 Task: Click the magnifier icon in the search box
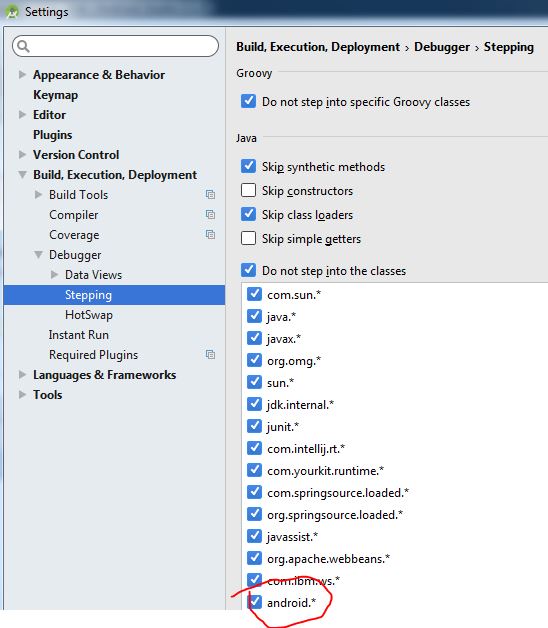coord(24,46)
